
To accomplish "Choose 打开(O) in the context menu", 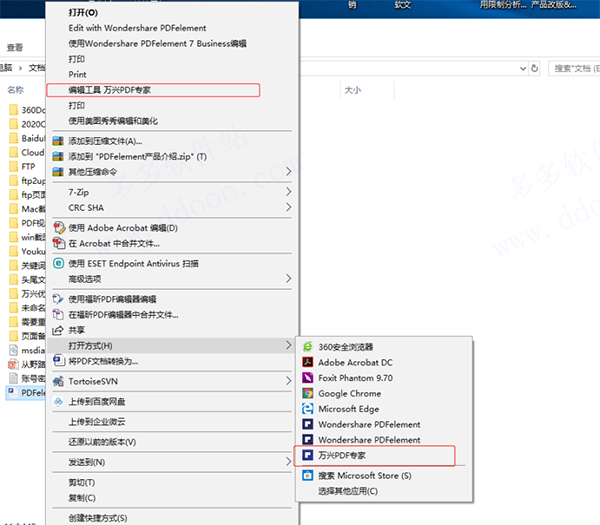I will click(173, 13).
